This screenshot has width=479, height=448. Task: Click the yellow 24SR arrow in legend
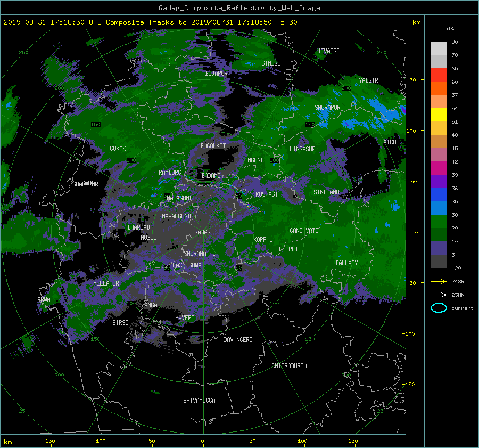[439, 281]
